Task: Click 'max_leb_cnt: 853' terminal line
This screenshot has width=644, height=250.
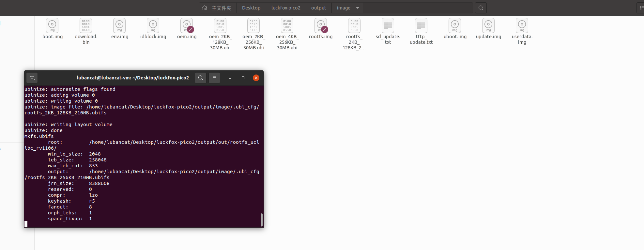Action: [x=73, y=166]
